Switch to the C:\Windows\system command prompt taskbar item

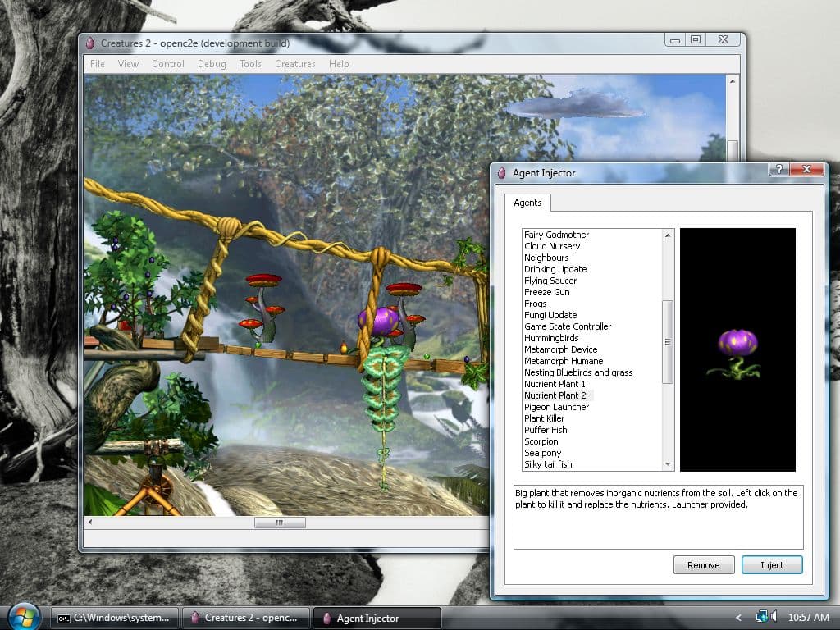point(115,618)
